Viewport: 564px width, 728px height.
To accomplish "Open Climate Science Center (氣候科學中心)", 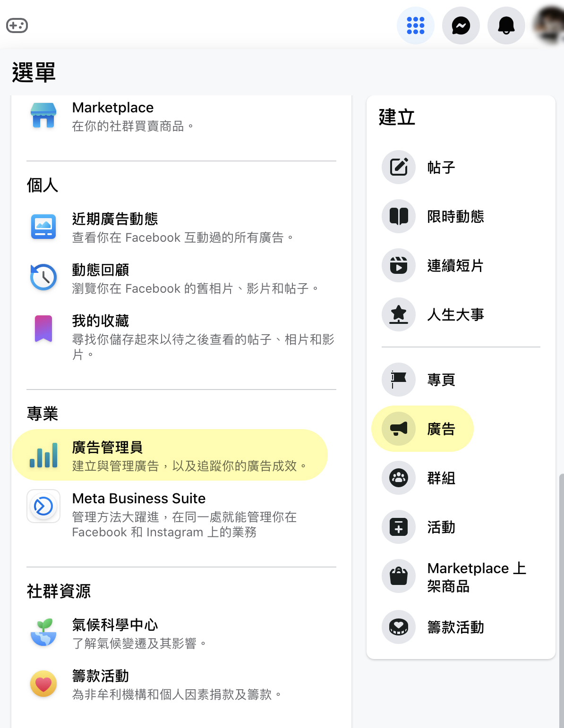I will coord(115,625).
